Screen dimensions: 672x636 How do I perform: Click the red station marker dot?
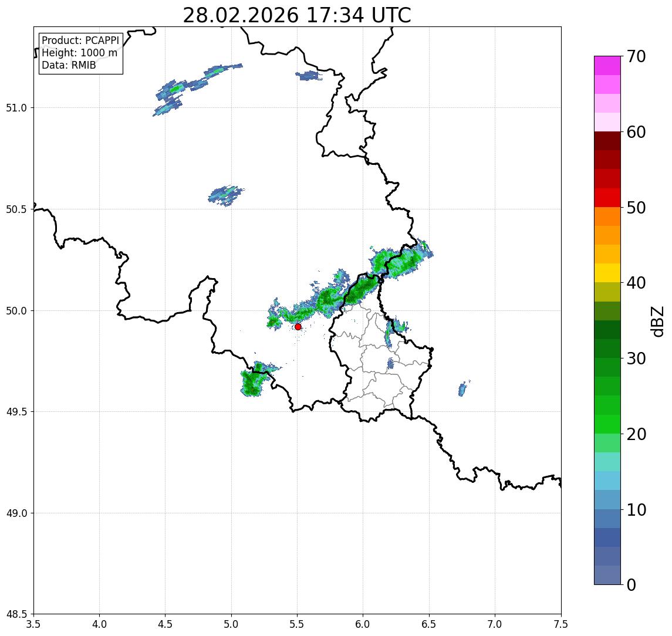pos(298,327)
